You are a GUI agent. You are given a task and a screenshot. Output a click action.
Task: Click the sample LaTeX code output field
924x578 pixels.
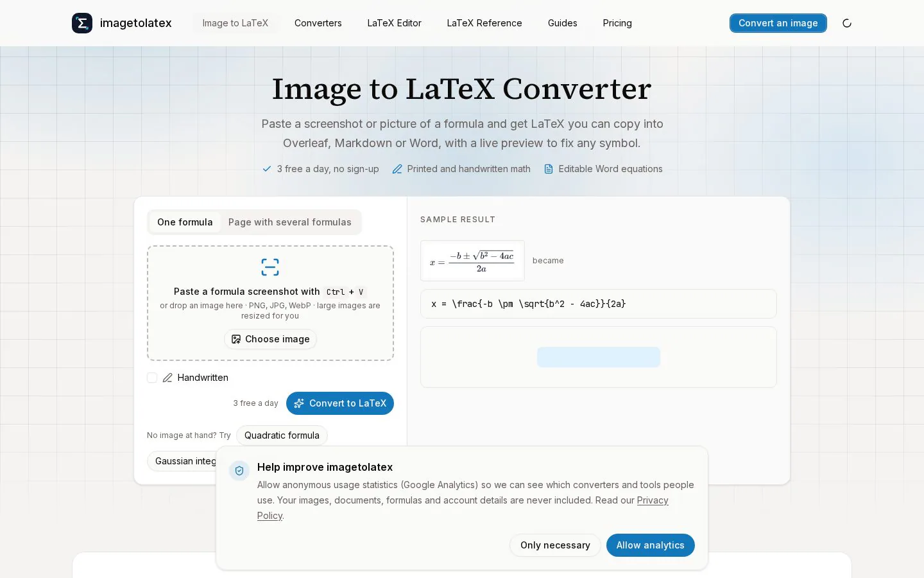[599, 304]
